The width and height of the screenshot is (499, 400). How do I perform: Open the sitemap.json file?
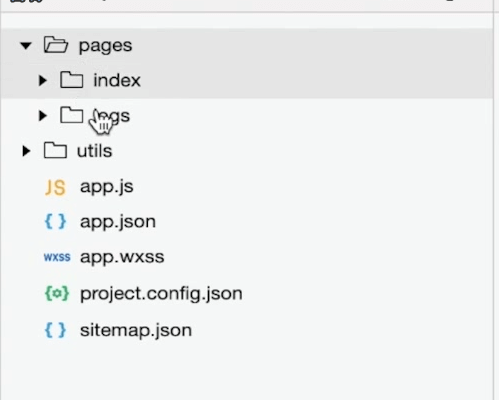(x=136, y=331)
